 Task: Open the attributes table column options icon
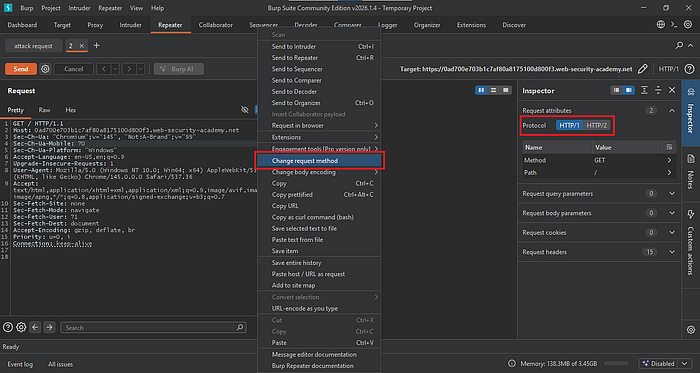[669, 147]
